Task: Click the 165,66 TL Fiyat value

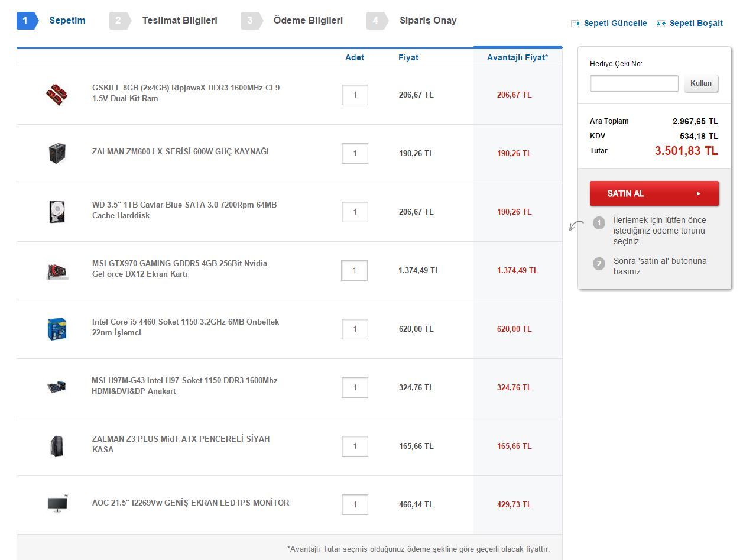Action: pos(416,446)
